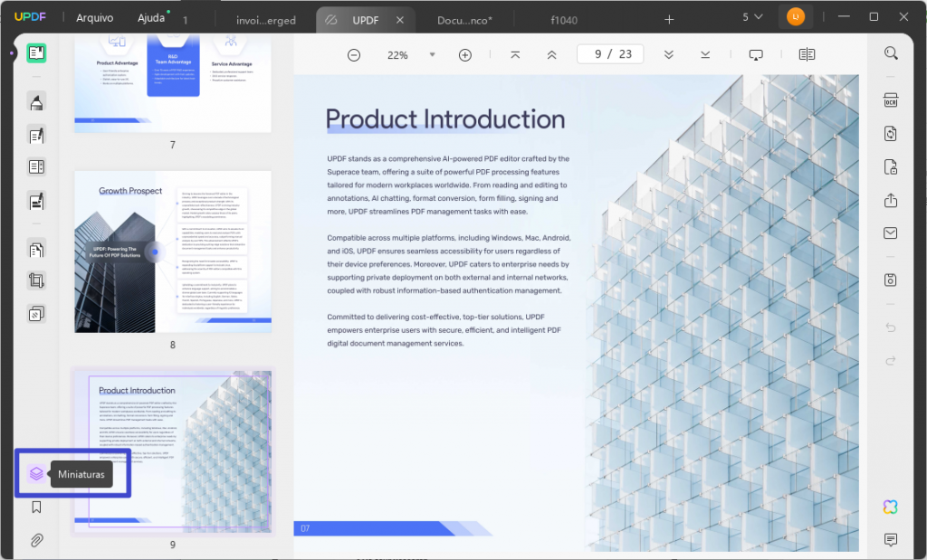Switch to the f1040 document tab
This screenshot has height=560, width=927.
click(563, 19)
